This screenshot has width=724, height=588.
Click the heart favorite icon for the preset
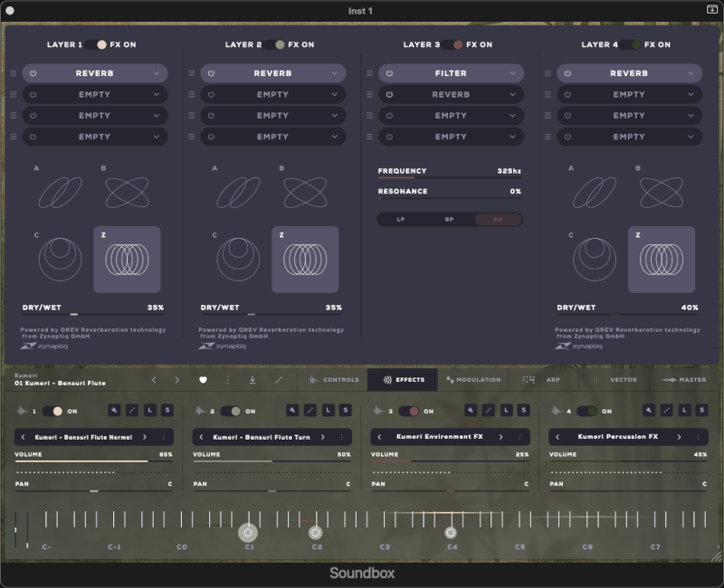coord(203,380)
